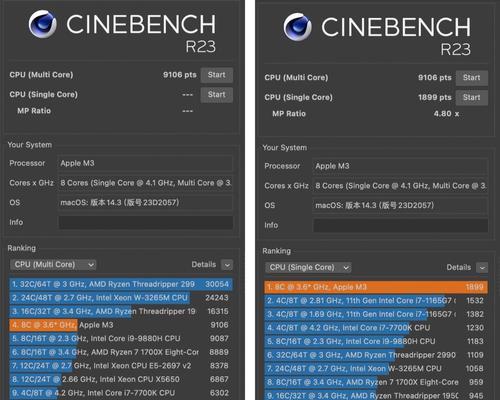Click the Info field in right window
The width and height of the screenshot is (500, 400).
click(x=401, y=225)
